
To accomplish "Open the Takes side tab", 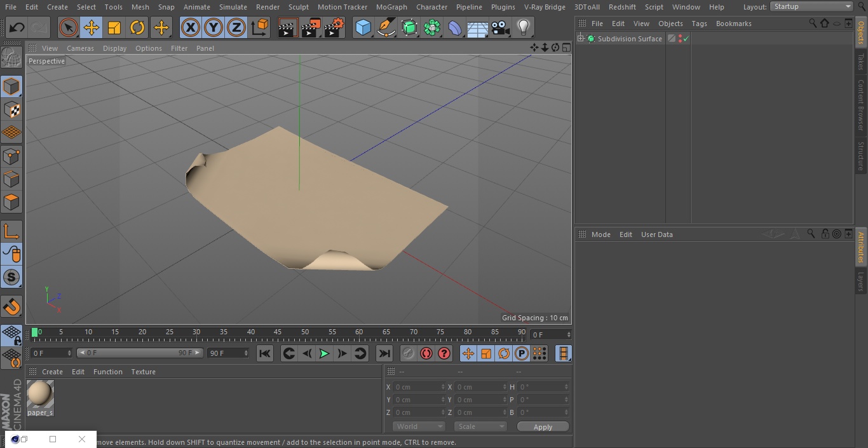I will point(861,62).
